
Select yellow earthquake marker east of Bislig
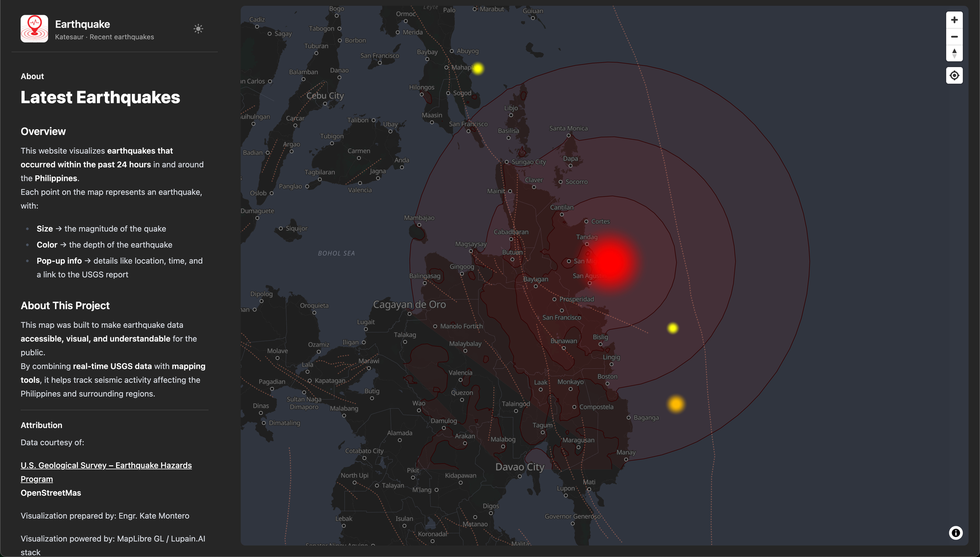coord(673,328)
